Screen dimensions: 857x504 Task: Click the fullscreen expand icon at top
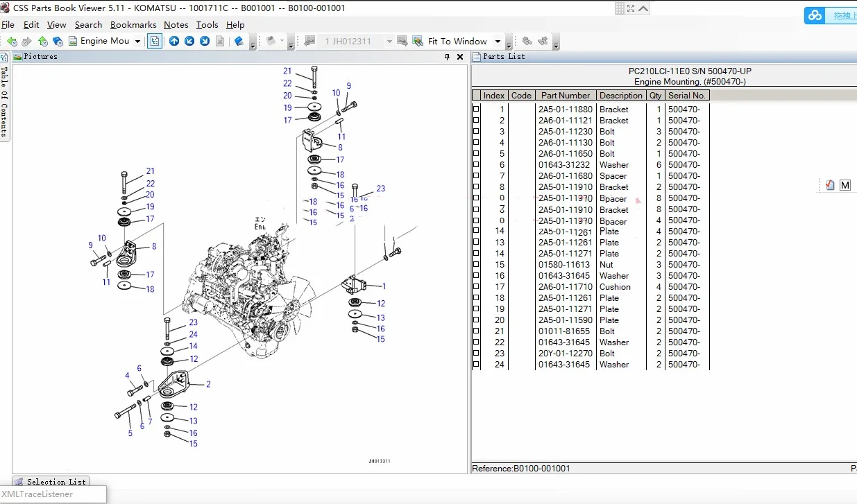[631, 8]
